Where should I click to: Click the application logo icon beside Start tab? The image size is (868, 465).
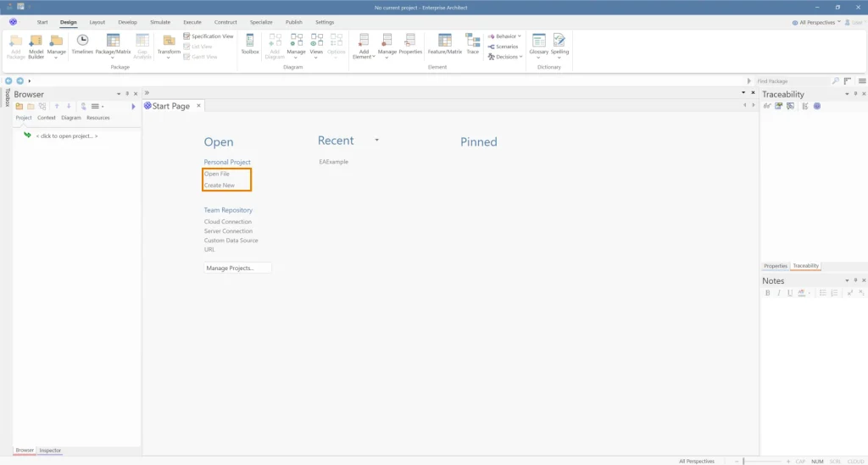[x=13, y=22]
